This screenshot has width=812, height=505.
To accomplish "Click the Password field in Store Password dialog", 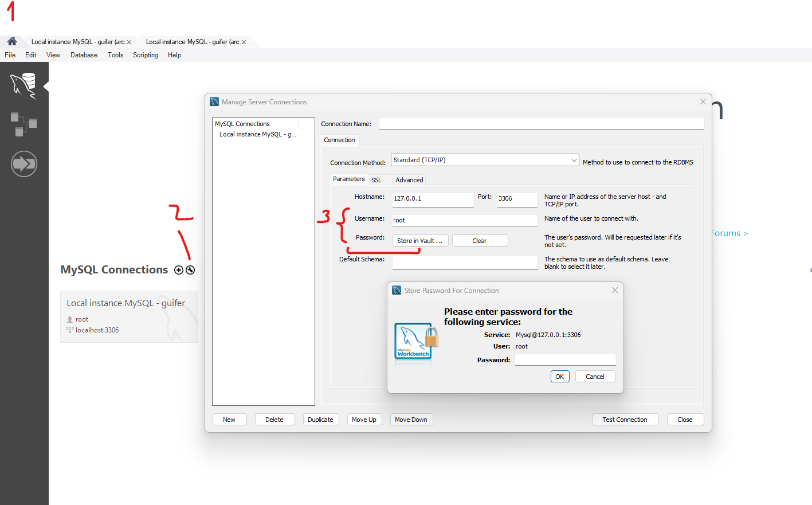I will tap(566, 359).
